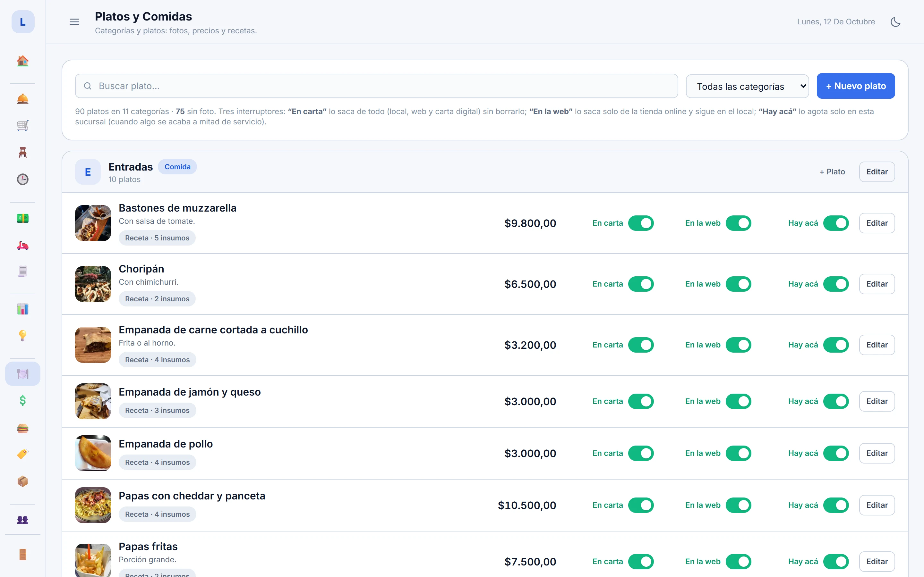The image size is (924, 577).
Task: Click the bell notifications sidebar icon
Action: point(22,99)
